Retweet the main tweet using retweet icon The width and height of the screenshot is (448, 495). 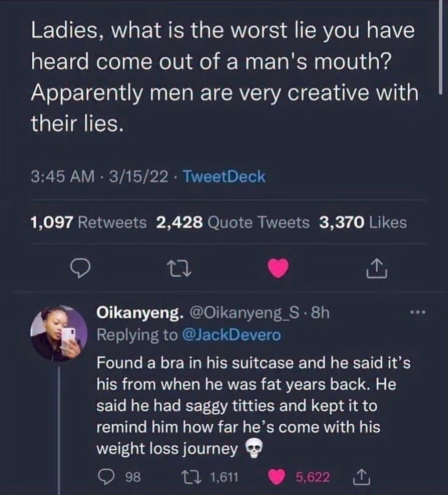(179, 269)
